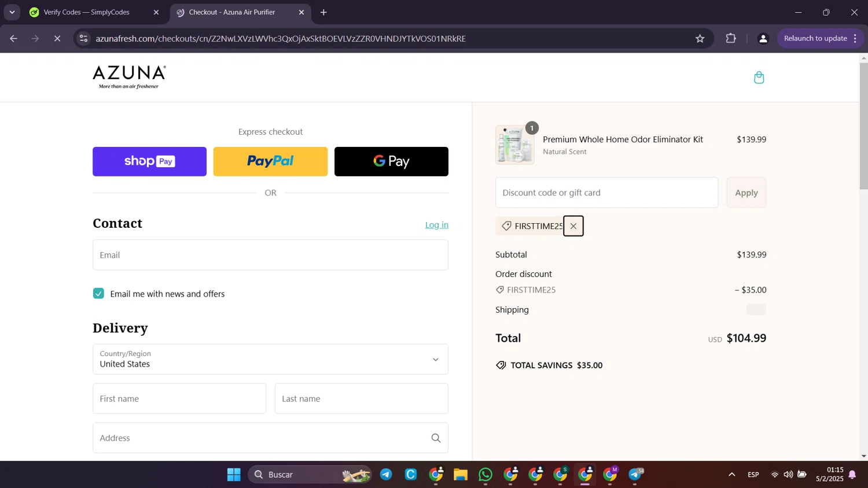This screenshot has height=488, width=868.
Task: Click the product thumbnail of Odor Eliminator Kit
Action: coord(514,145)
